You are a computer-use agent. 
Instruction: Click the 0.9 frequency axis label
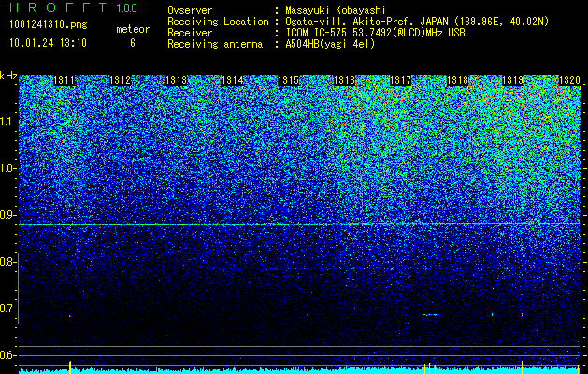click(7, 215)
